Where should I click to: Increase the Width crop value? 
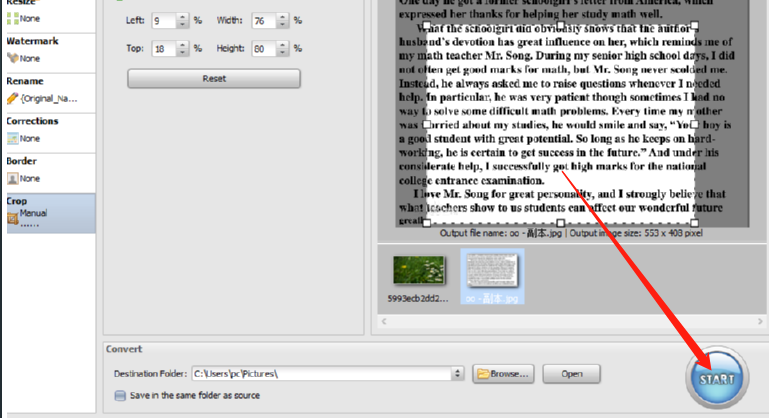click(x=282, y=17)
